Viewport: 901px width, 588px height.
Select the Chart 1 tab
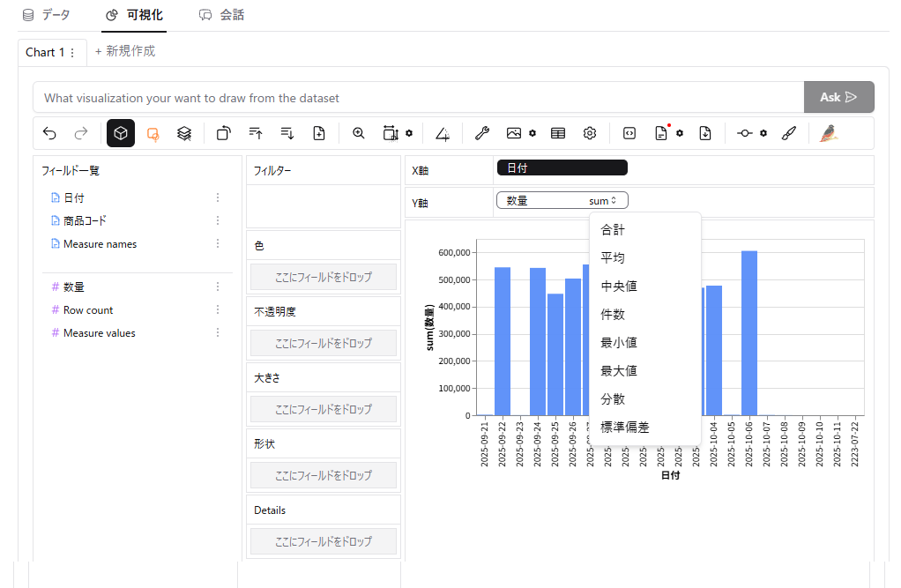(45, 52)
